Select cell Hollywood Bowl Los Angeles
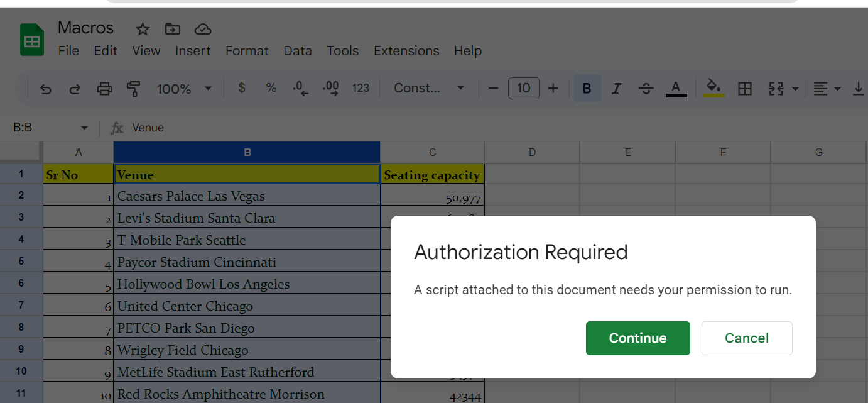 pos(247,284)
